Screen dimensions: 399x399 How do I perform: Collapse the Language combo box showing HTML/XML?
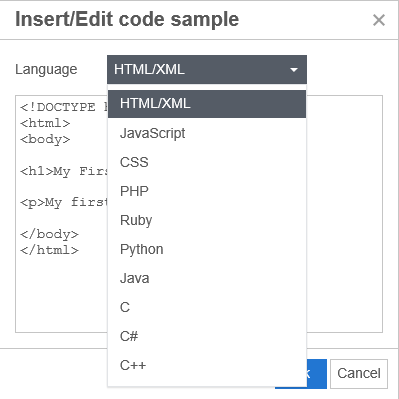click(207, 70)
